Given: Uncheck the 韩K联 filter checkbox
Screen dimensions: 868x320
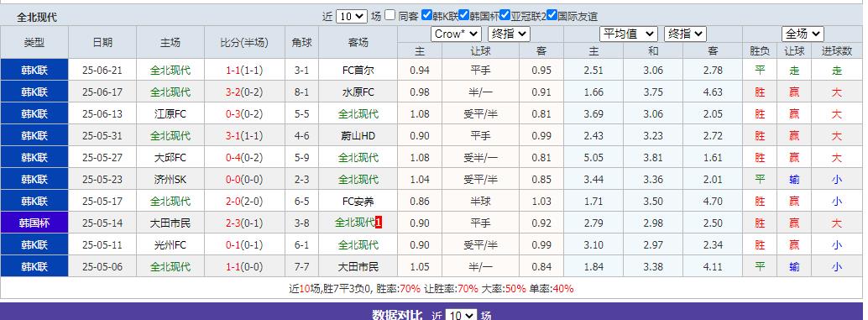Looking at the screenshot, I should (426, 15).
